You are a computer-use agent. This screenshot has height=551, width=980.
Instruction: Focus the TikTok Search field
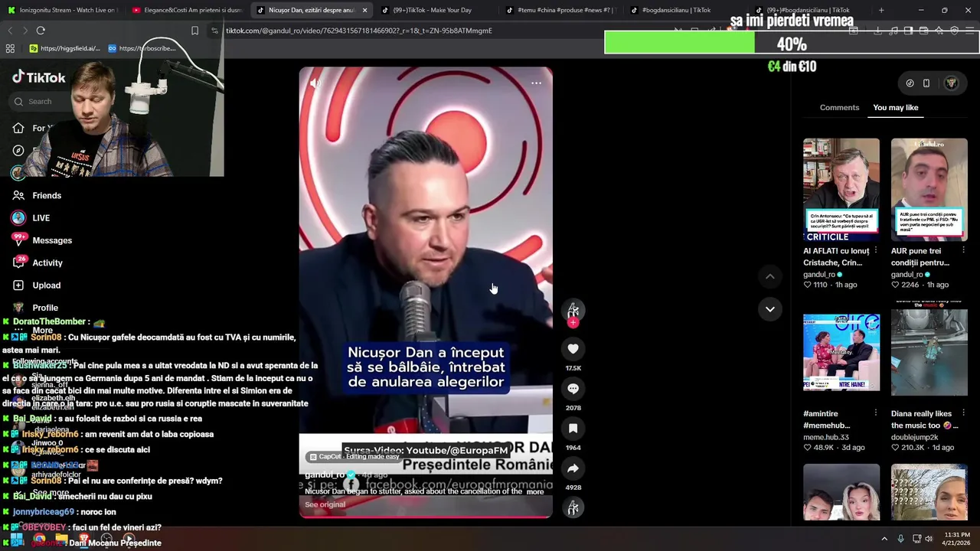pos(38,101)
